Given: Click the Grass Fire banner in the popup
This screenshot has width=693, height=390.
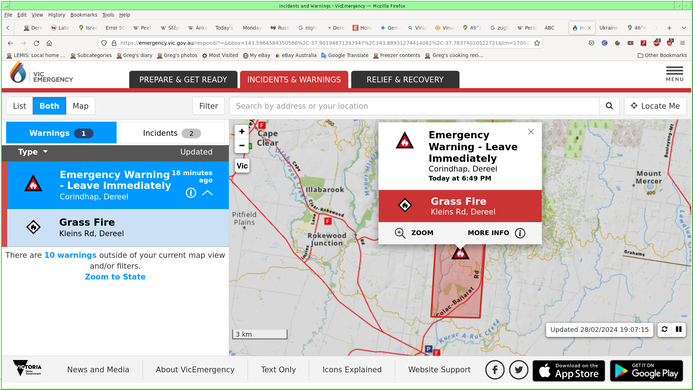Looking at the screenshot, I should [x=460, y=206].
